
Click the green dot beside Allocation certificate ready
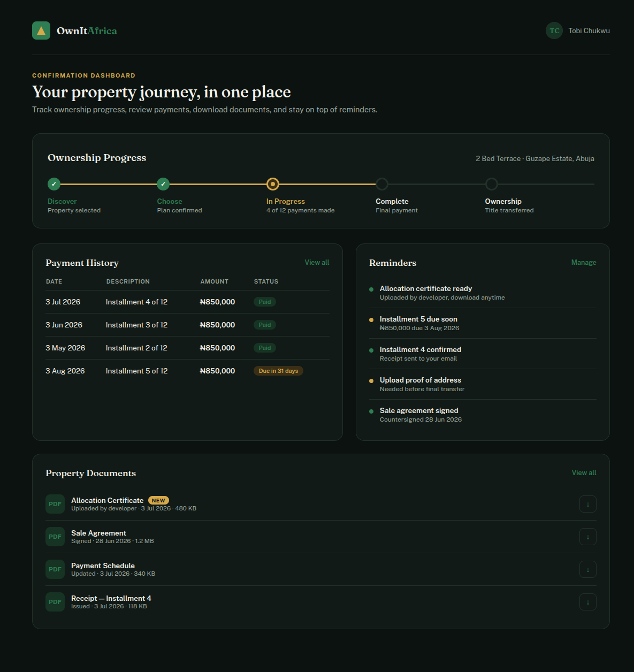pyautogui.click(x=371, y=289)
